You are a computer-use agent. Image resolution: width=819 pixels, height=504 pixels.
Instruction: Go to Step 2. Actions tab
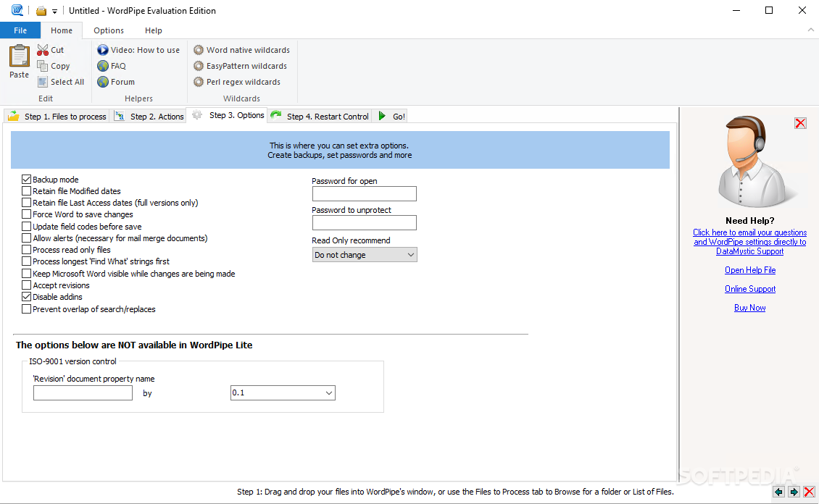149,117
